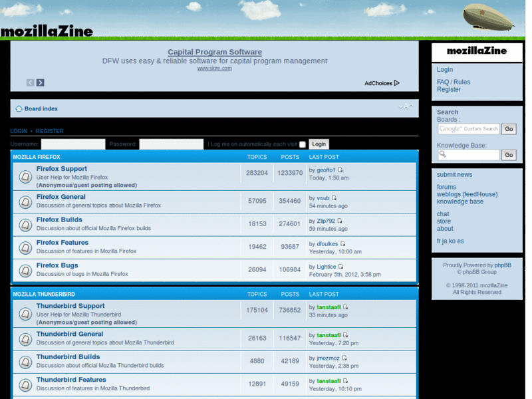Open the Firefox General forum
The height and width of the screenshot is (399, 532).
pyautogui.click(x=61, y=197)
